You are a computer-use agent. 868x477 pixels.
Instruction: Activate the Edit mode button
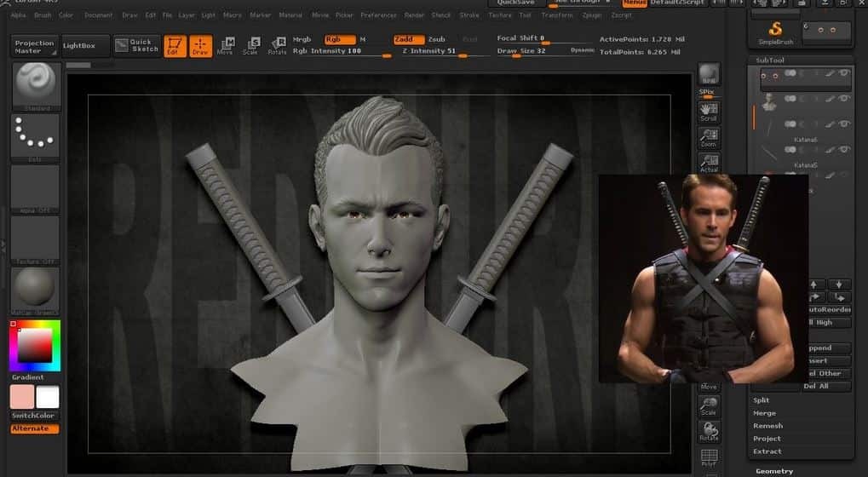pyautogui.click(x=175, y=46)
